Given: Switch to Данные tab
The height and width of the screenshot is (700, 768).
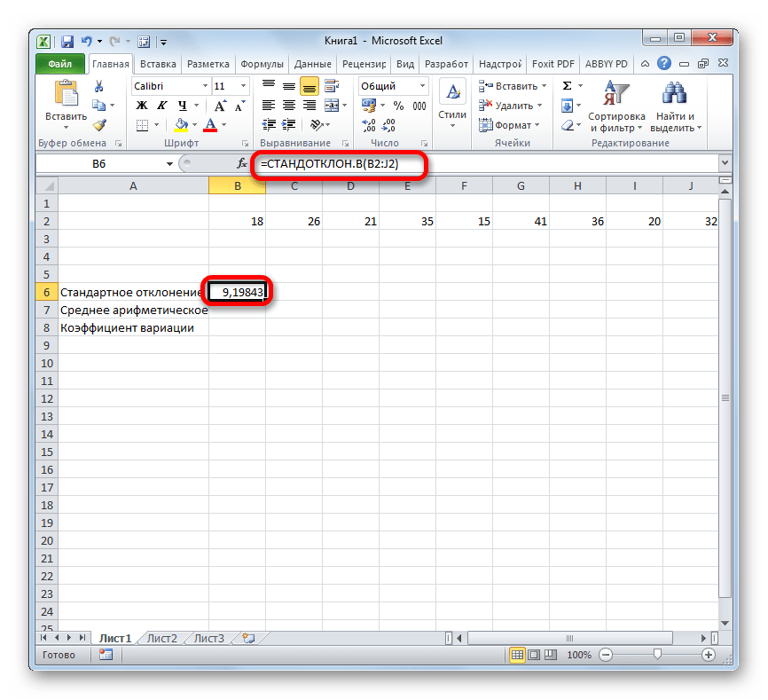Looking at the screenshot, I should click(312, 64).
